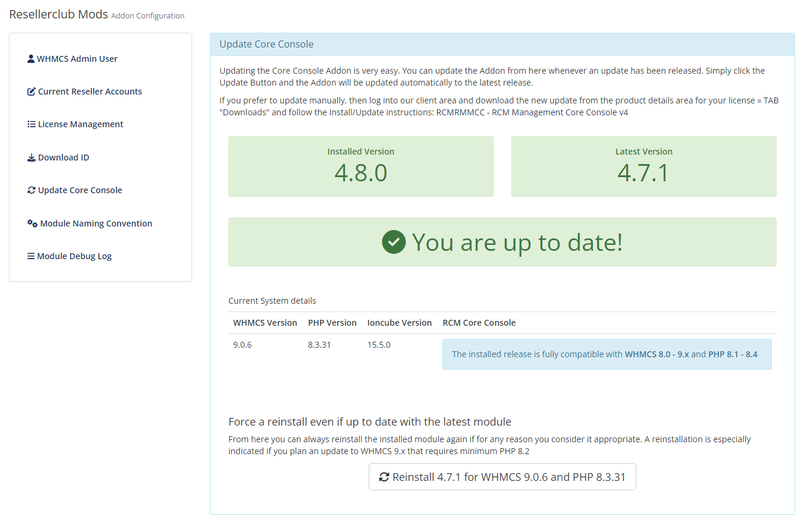Image resolution: width=804 pixels, height=532 pixels.
Task: Open Module Naming Convention page
Action: click(90, 223)
